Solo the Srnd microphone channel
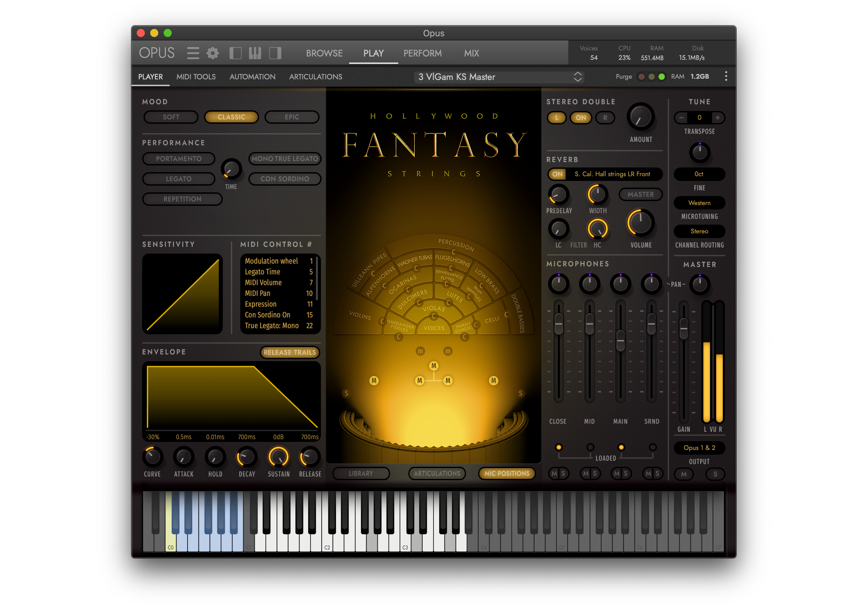868x608 pixels. click(x=657, y=474)
